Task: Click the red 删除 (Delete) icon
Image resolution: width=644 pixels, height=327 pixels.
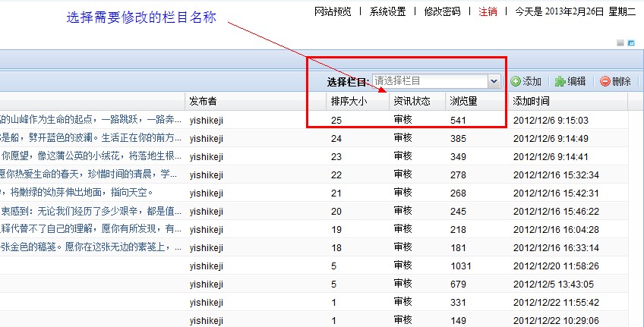Action: coord(605,82)
